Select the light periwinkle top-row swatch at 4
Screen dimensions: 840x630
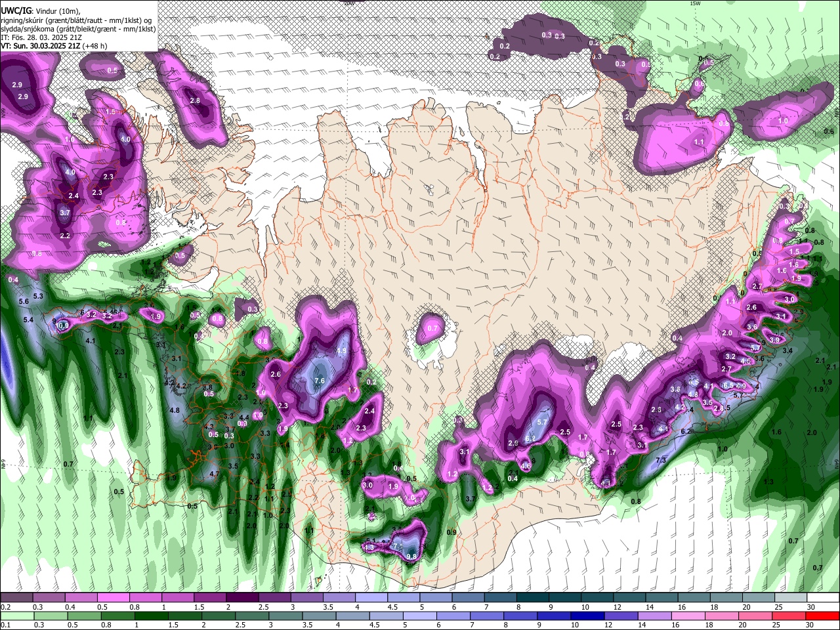[371, 598]
